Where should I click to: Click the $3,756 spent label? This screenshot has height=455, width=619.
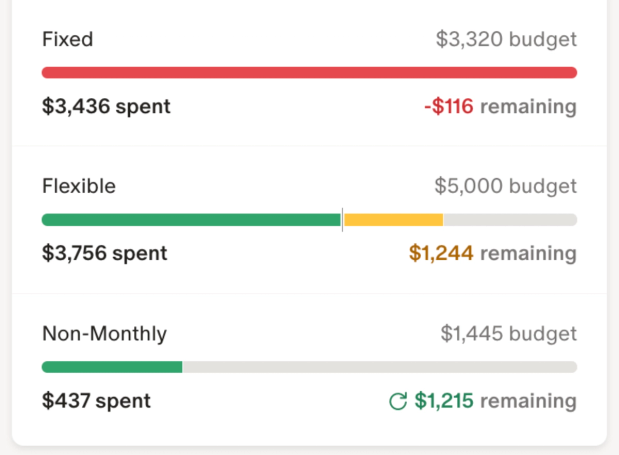(x=105, y=253)
